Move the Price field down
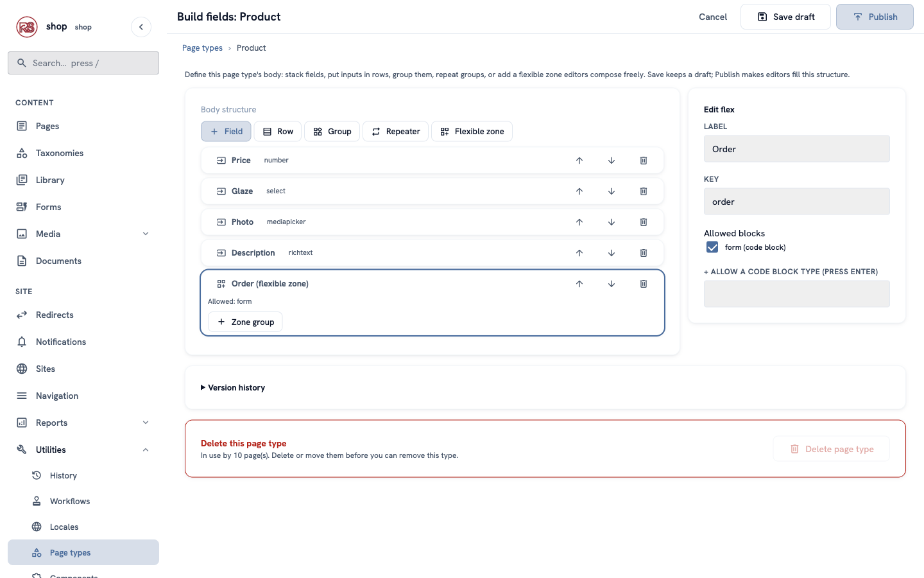The width and height of the screenshot is (924, 578). point(612,161)
